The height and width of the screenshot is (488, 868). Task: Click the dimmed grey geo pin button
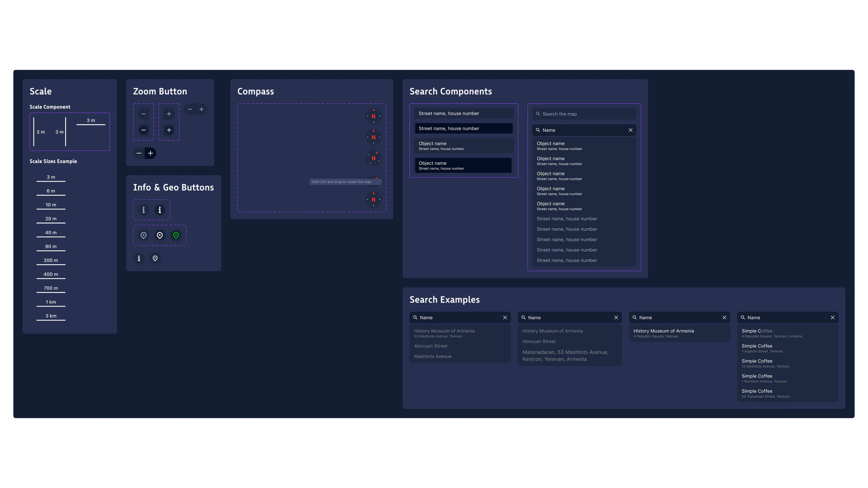tap(144, 235)
